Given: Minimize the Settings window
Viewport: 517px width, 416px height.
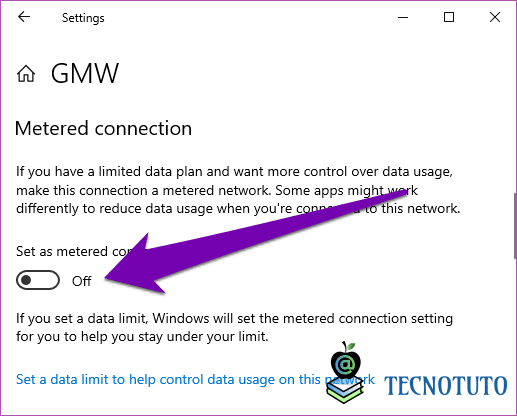Looking at the screenshot, I should [403, 17].
